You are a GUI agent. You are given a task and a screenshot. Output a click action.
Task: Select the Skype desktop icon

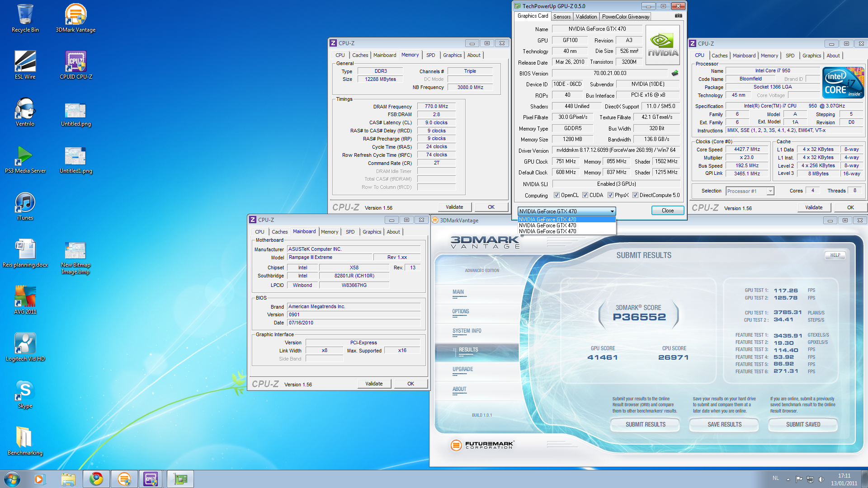point(25,394)
